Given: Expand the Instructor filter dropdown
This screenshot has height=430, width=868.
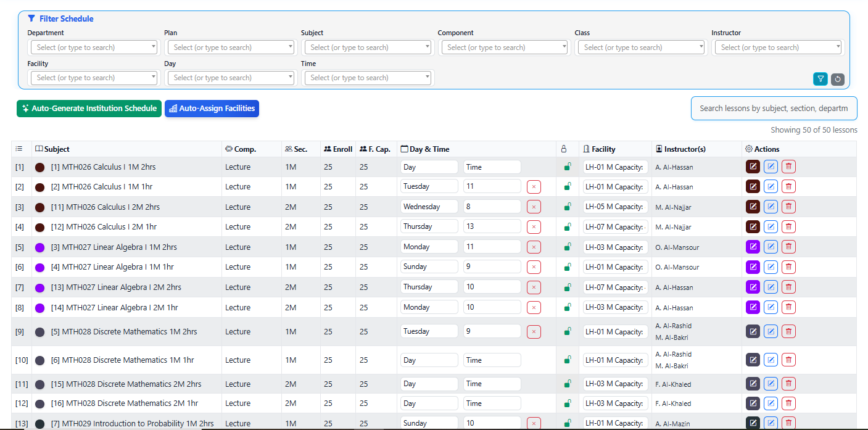Looking at the screenshot, I should coord(778,48).
